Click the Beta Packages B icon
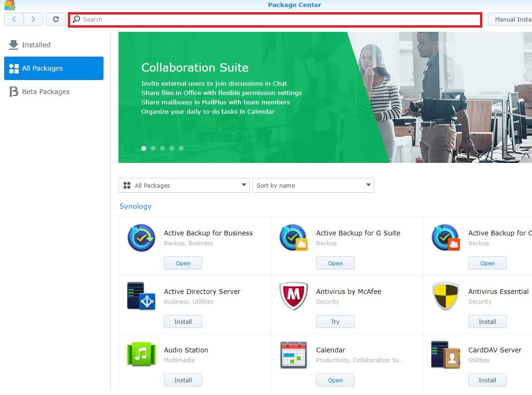The height and width of the screenshot is (395, 532). [x=14, y=92]
